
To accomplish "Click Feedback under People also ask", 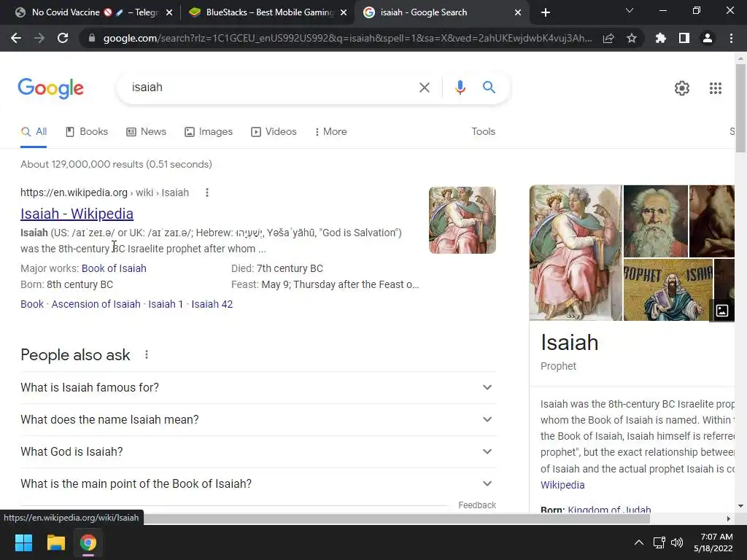I will click(x=477, y=505).
